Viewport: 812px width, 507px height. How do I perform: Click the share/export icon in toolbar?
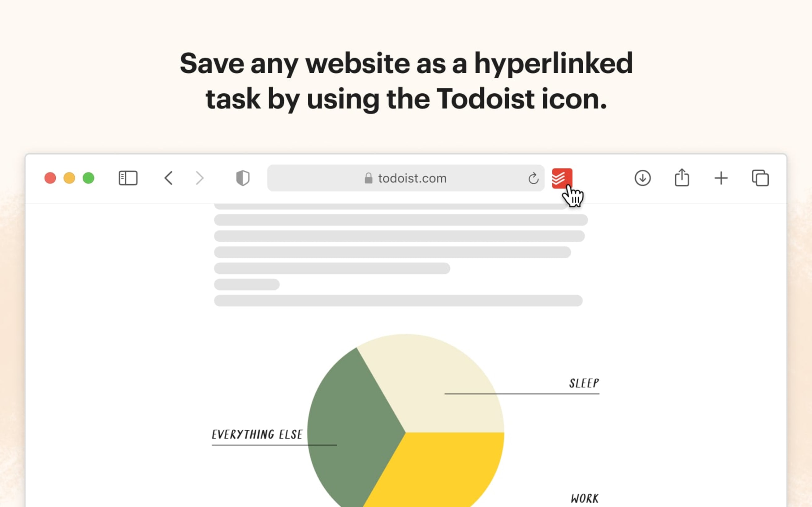(682, 178)
